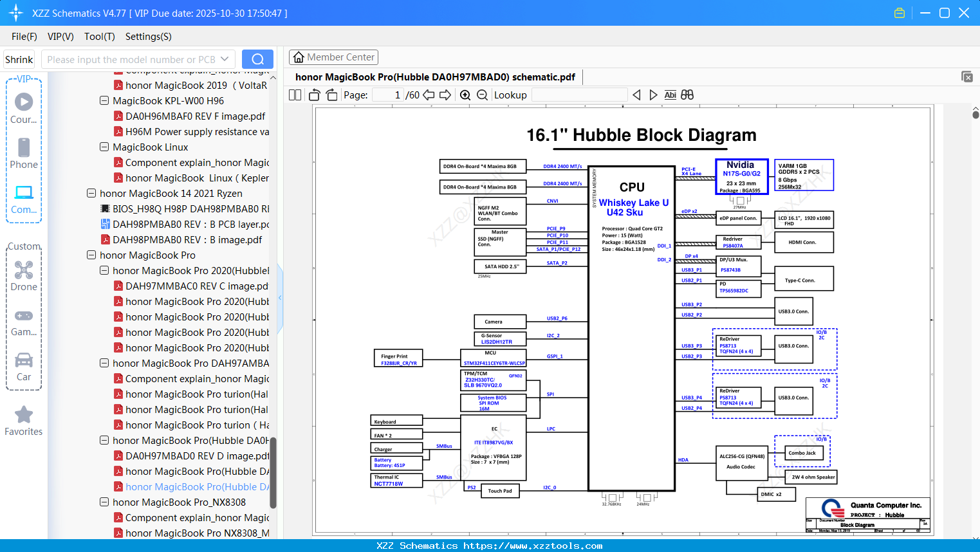Screen dimensions: 980x552
Task: Click the XZZ app logo in the title bar
Action: click(x=16, y=13)
